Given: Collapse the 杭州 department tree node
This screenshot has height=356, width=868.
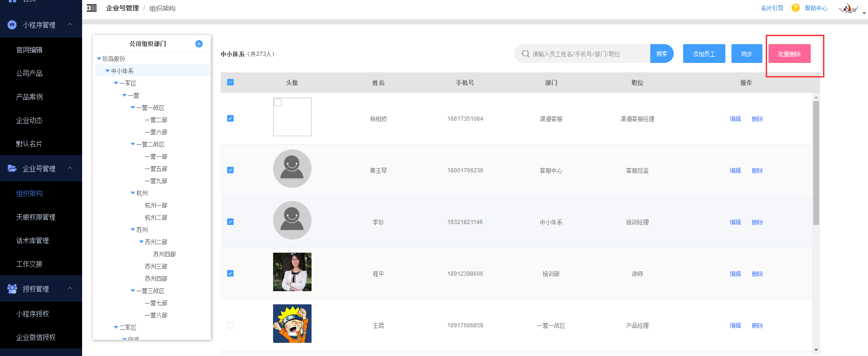Looking at the screenshot, I should 133,193.
